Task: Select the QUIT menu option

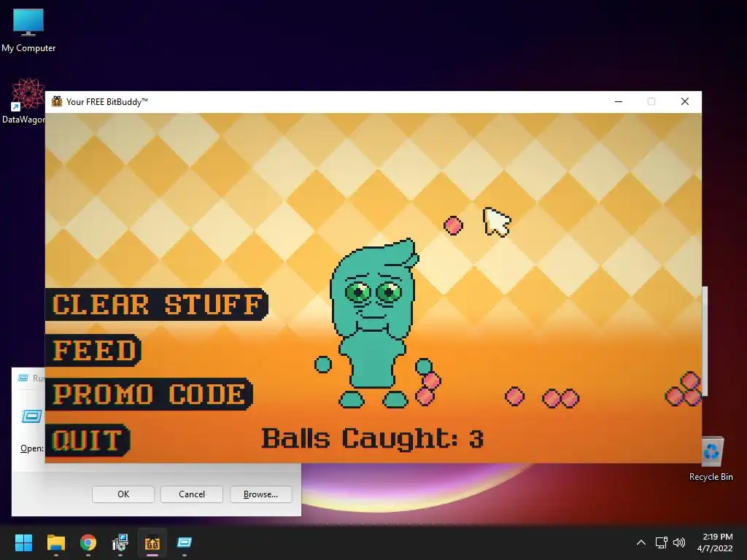Action: pyautogui.click(x=88, y=440)
